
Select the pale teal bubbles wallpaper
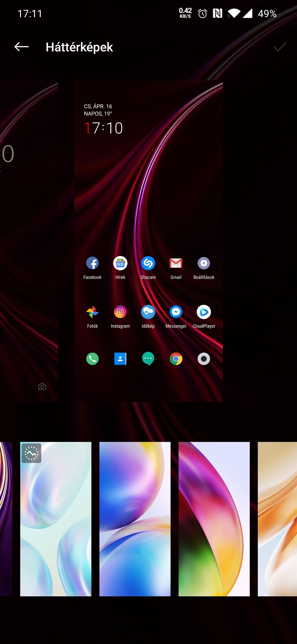pos(56,519)
